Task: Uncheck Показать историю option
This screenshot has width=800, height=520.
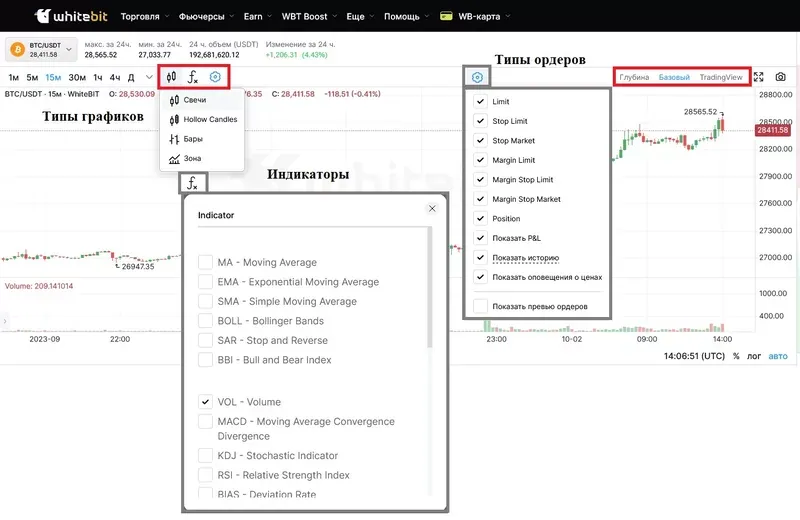Action: point(480,257)
